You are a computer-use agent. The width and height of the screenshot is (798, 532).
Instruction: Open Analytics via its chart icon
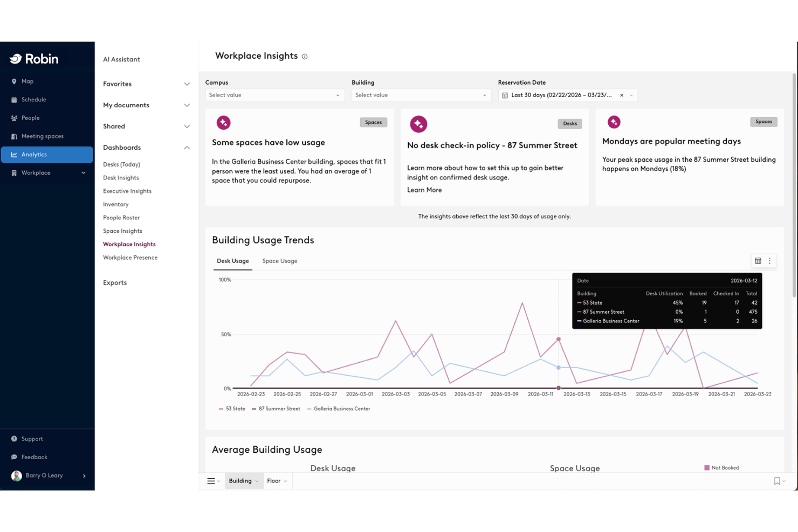tap(14, 155)
